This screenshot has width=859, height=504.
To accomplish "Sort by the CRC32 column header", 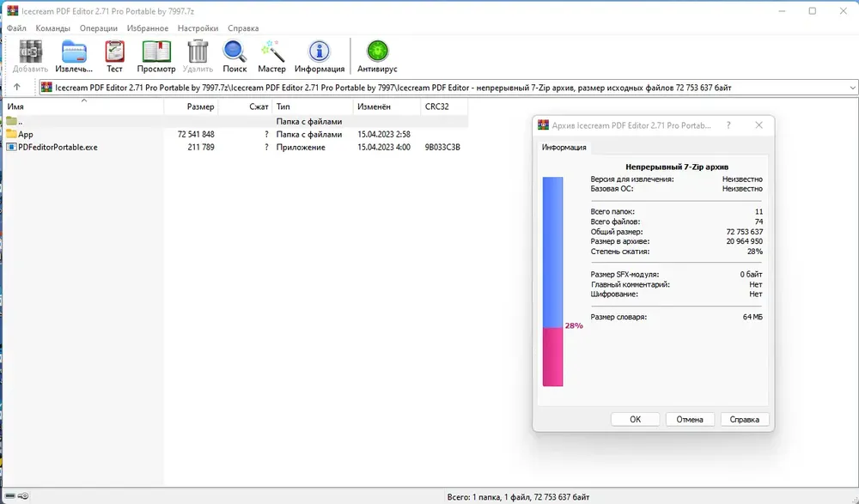I will click(x=444, y=106).
